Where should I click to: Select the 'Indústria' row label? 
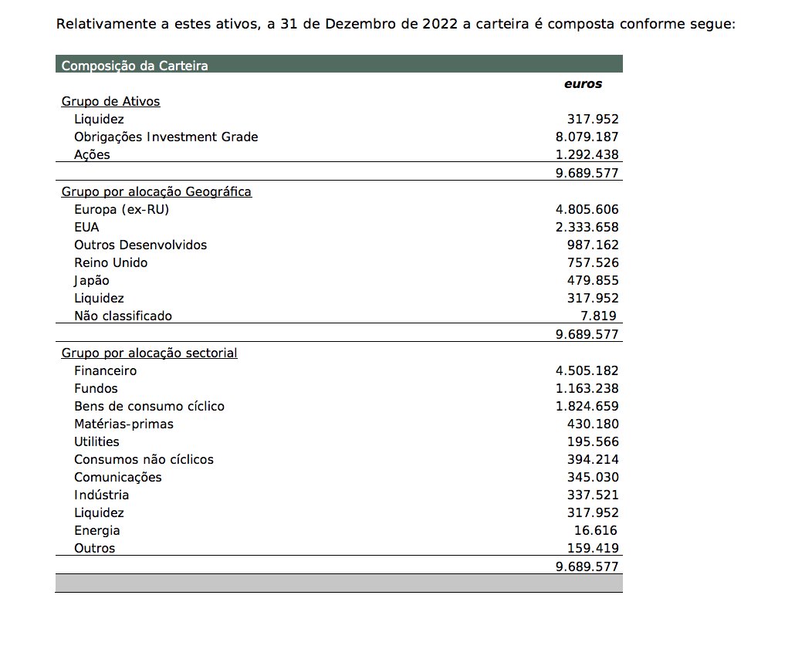[x=102, y=495]
